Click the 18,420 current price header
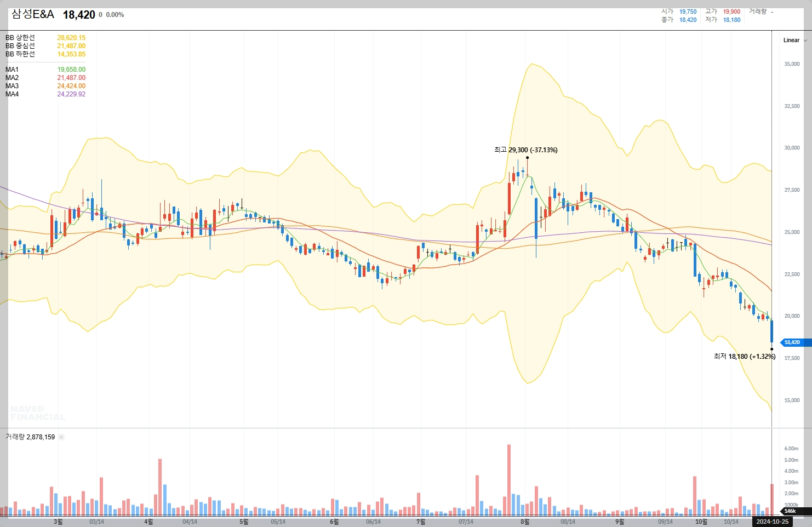The height and width of the screenshot is (527, 812). (79, 15)
